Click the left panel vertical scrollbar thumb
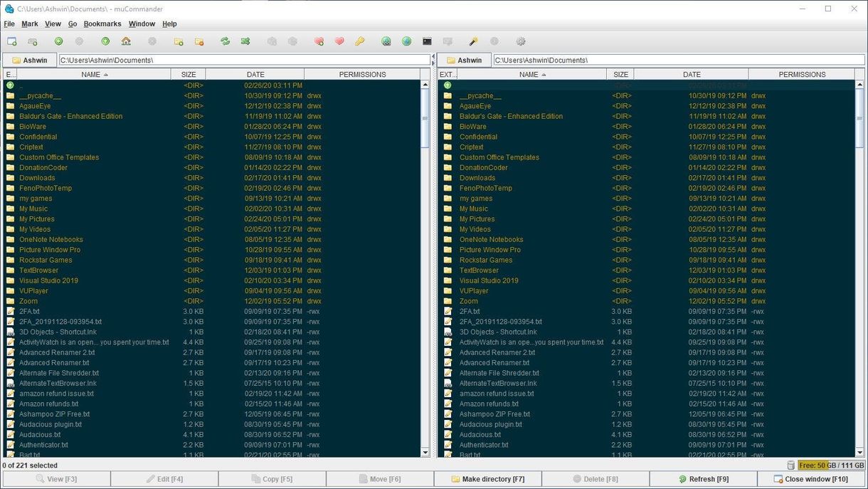 tap(425, 120)
